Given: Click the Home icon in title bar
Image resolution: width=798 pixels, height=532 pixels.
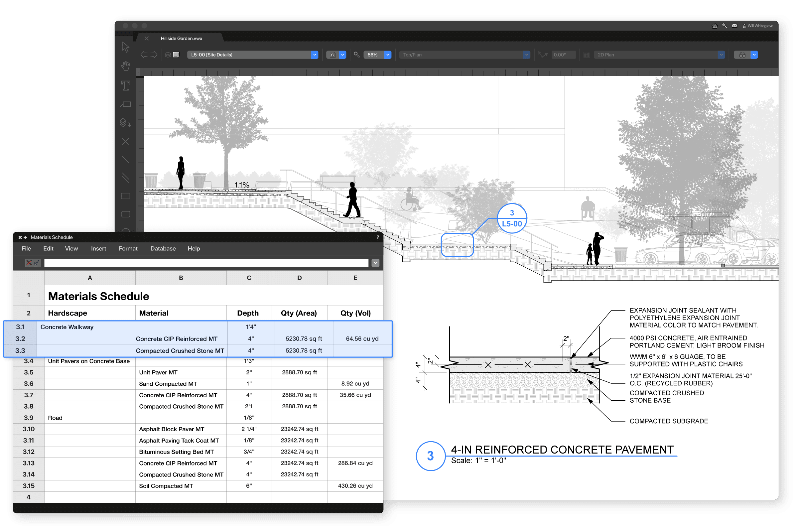Looking at the screenshot, I should point(715,26).
